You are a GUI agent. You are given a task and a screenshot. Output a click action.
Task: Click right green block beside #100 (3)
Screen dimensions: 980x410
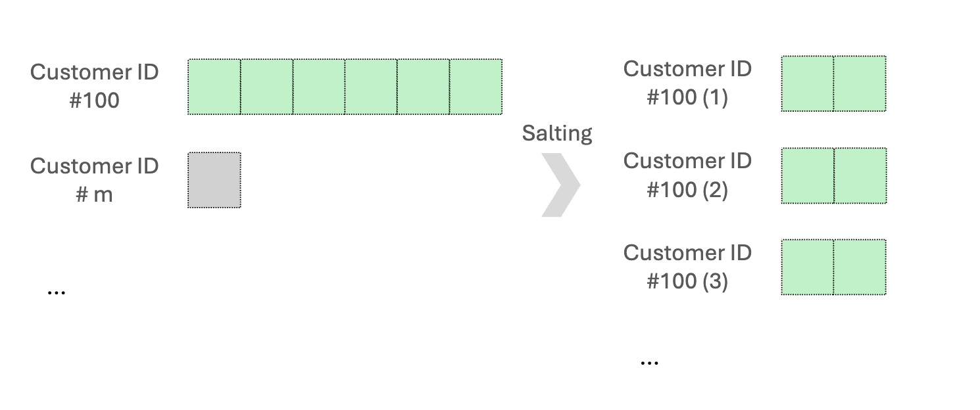(x=860, y=267)
